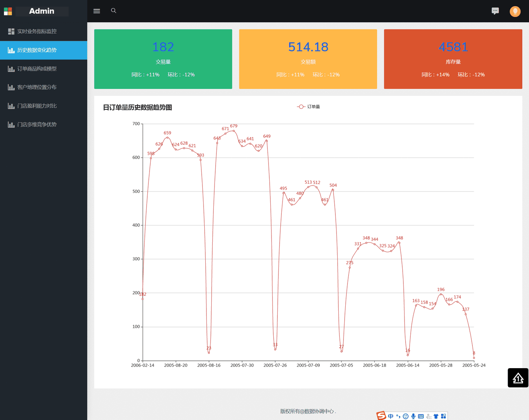Toggle the 订单量 legend series
Image resolution: width=529 pixels, height=420 pixels.
point(309,107)
